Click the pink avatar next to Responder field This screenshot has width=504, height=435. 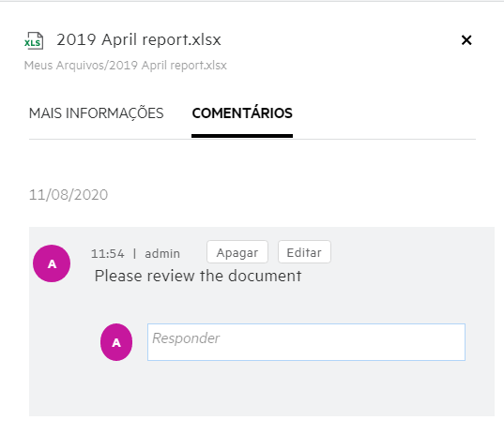coord(116,342)
